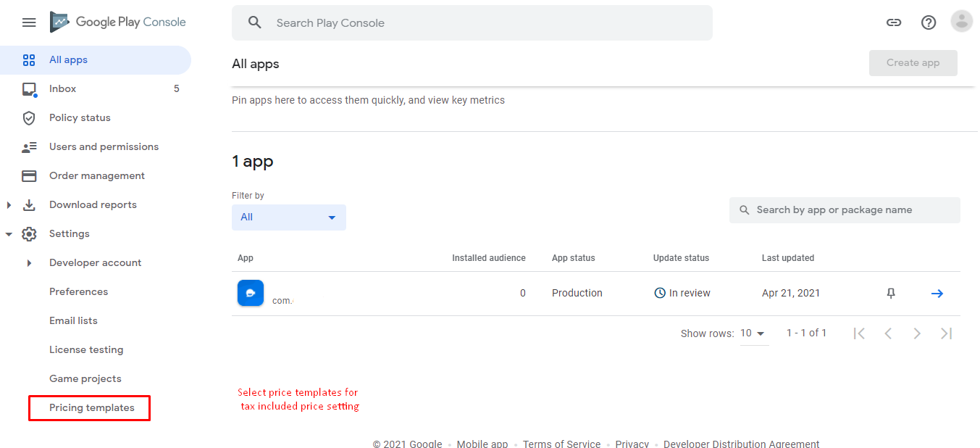Image resolution: width=980 pixels, height=448 pixels.
Task: Click the link icon in header
Action: pos(894,22)
